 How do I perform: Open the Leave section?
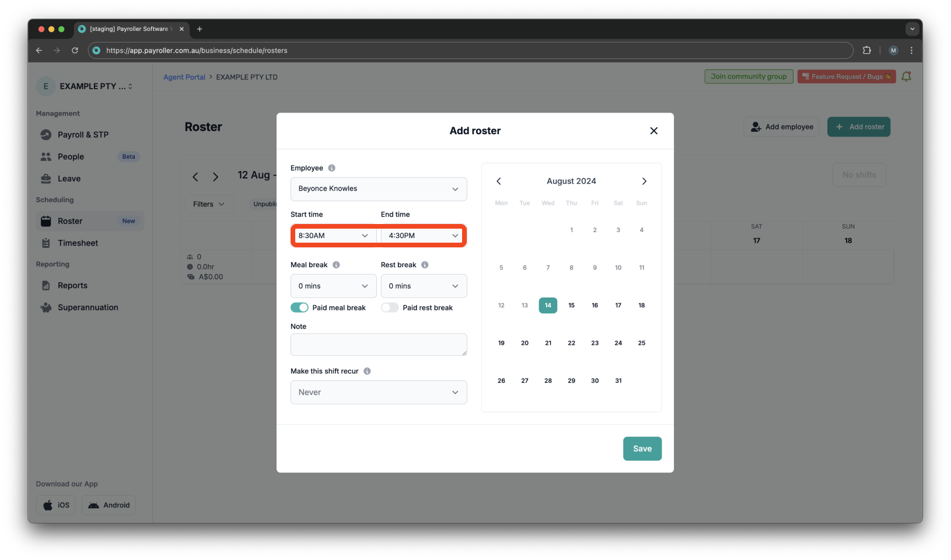click(89, 178)
